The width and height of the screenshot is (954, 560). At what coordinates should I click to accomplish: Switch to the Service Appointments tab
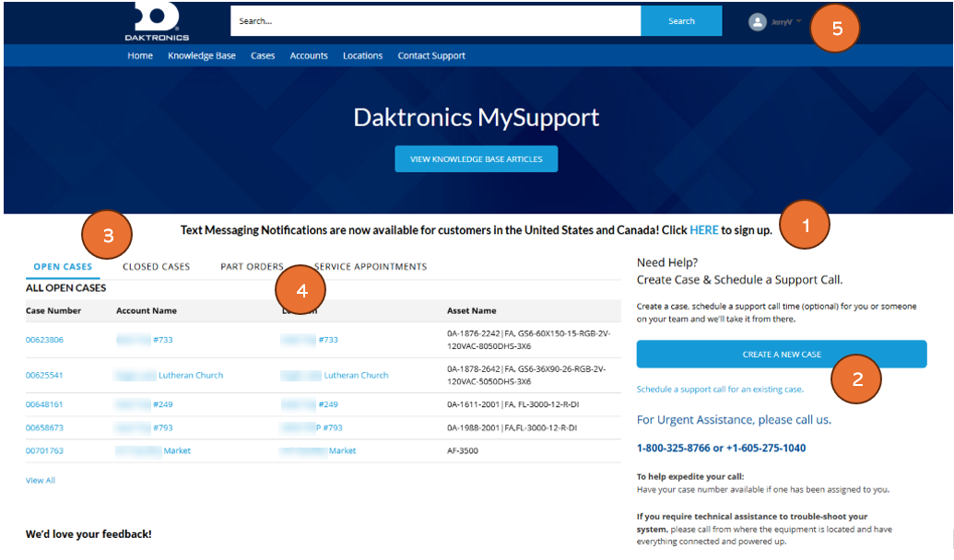click(371, 266)
